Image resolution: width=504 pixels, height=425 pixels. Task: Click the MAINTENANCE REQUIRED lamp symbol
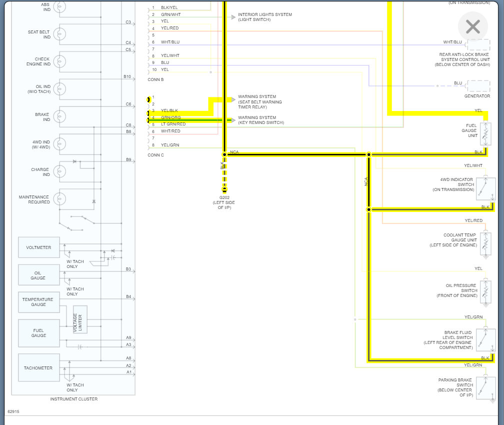pyautogui.click(x=59, y=199)
